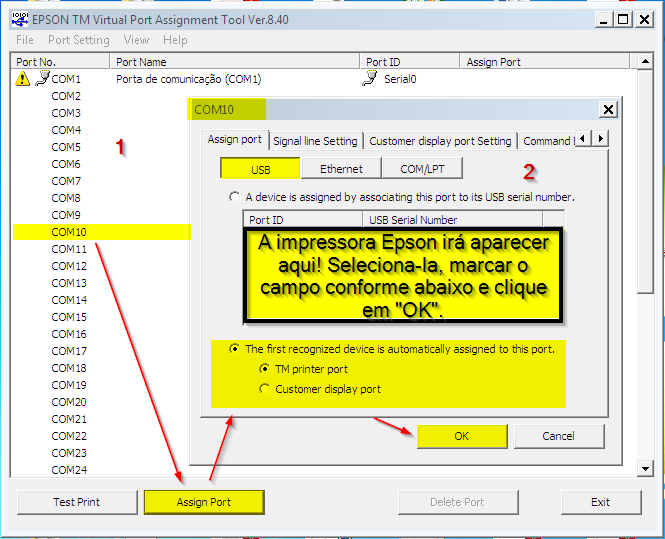The image size is (665, 539).
Task: Select the COM15 row
Action: (x=69, y=317)
